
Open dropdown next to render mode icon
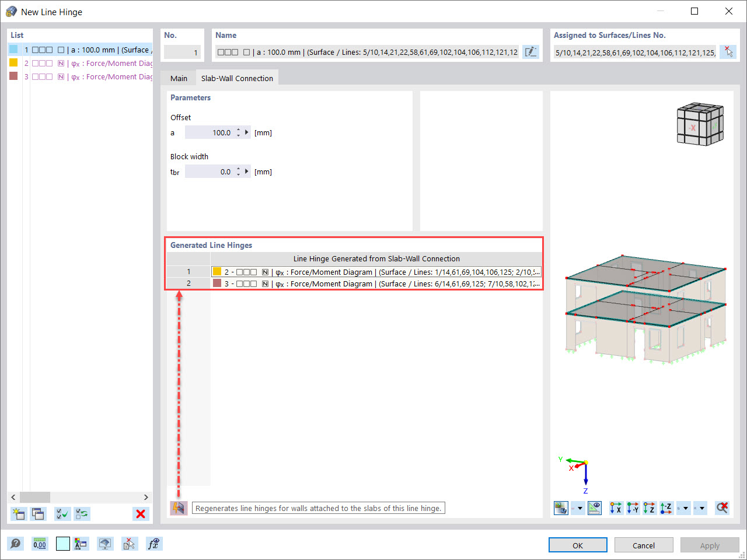[578, 508]
